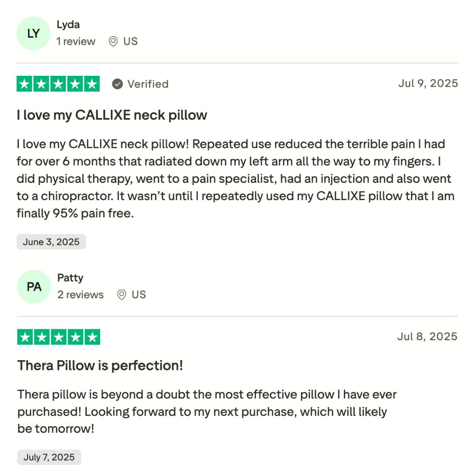Click the location pin icon beside Patty's US
The image size is (476, 476).
[122, 295]
